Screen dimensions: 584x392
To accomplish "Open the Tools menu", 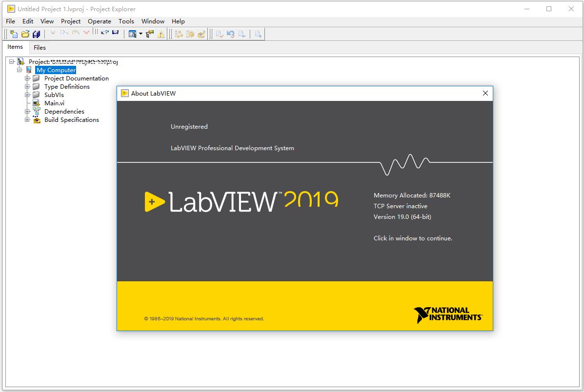I will coord(126,21).
